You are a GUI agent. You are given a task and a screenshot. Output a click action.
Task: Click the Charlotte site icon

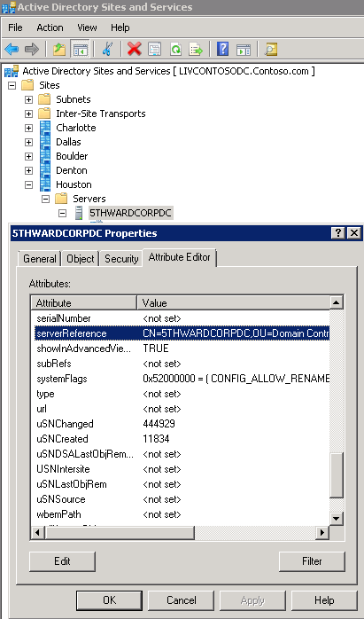coord(45,128)
